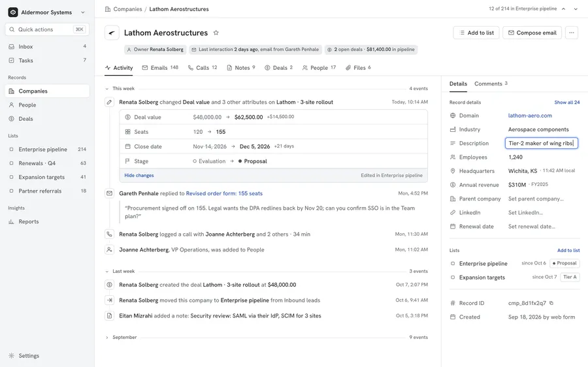The image size is (588, 367).
Task: Go to next record in pipeline
Action: (x=576, y=8)
